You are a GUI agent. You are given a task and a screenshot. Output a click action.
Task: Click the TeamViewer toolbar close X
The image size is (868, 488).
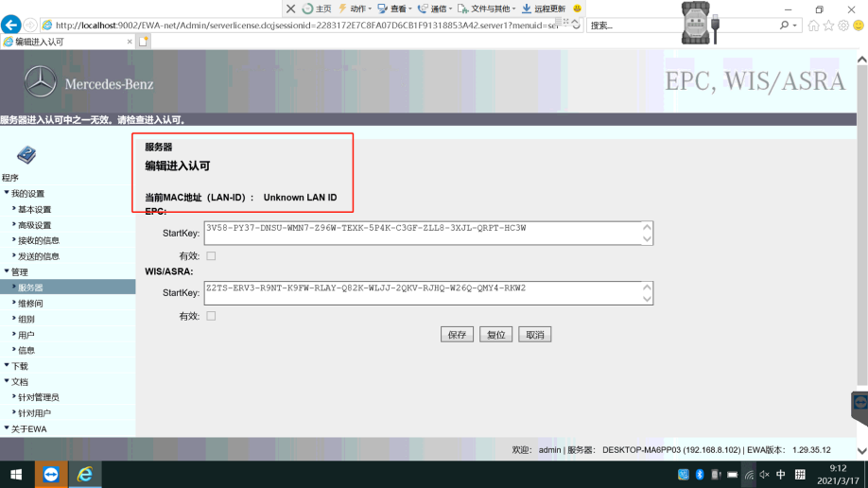[290, 9]
